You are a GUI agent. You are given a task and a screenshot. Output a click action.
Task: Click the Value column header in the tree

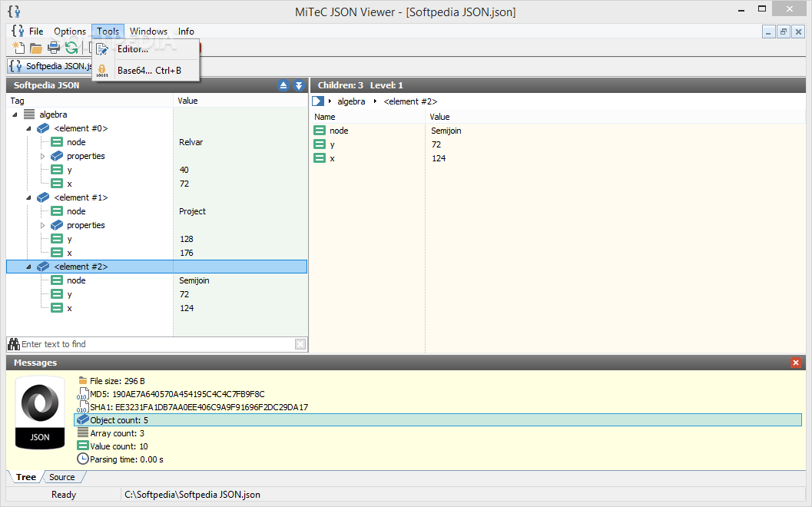point(240,101)
